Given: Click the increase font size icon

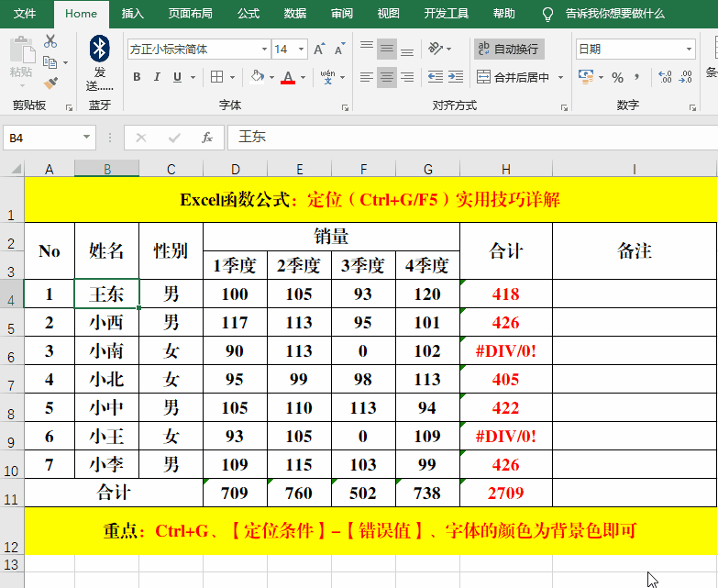Looking at the screenshot, I should pyautogui.click(x=319, y=50).
